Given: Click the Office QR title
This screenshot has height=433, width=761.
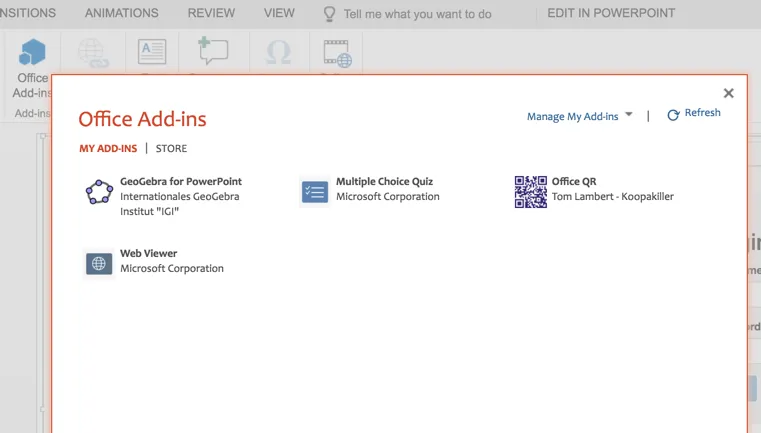Looking at the screenshot, I should tap(574, 182).
